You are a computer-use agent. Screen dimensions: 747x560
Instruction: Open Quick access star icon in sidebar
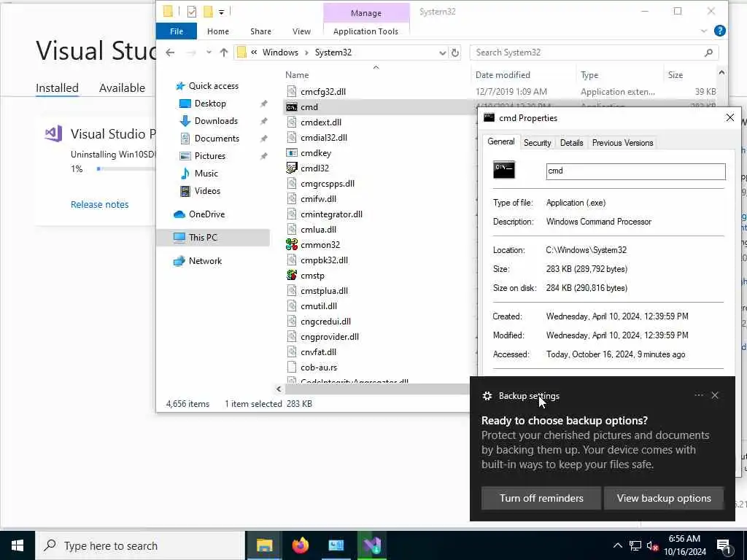180,86
